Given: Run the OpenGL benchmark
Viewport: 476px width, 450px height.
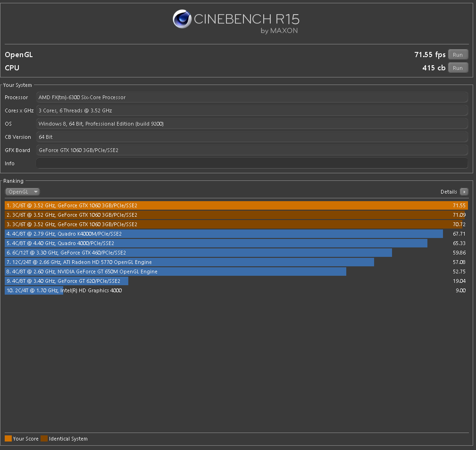Looking at the screenshot, I should pyautogui.click(x=458, y=55).
